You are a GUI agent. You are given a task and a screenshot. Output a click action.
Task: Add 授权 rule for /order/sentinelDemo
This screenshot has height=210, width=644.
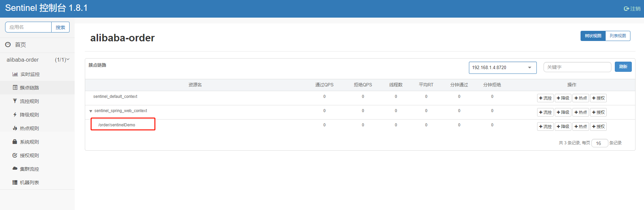pyautogui.click(x=598, y=127)
